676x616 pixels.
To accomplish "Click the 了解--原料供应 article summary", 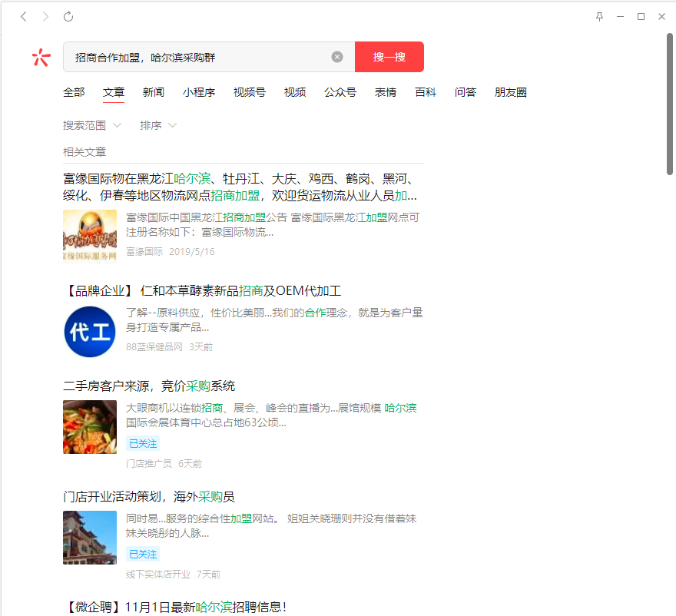I will click(274, 320).
